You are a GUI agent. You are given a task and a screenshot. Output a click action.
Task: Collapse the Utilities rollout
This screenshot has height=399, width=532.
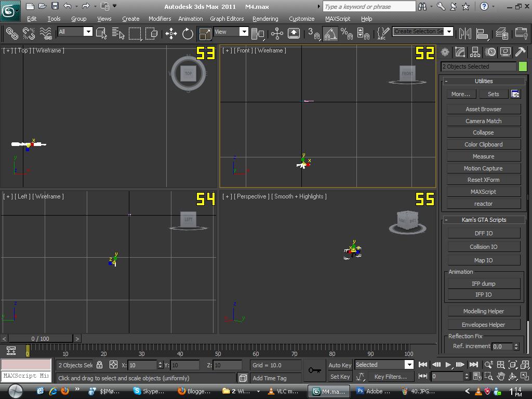coord(484,81)
